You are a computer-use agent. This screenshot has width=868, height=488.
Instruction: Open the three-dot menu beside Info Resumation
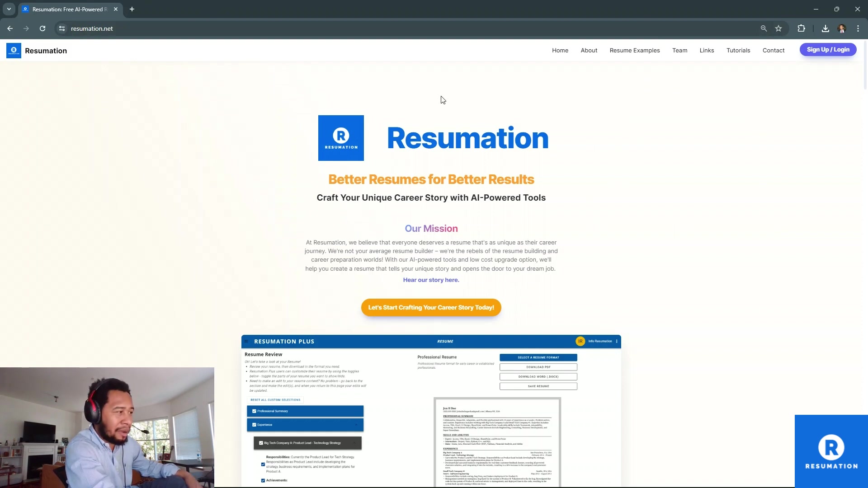(x=617, y=341)
